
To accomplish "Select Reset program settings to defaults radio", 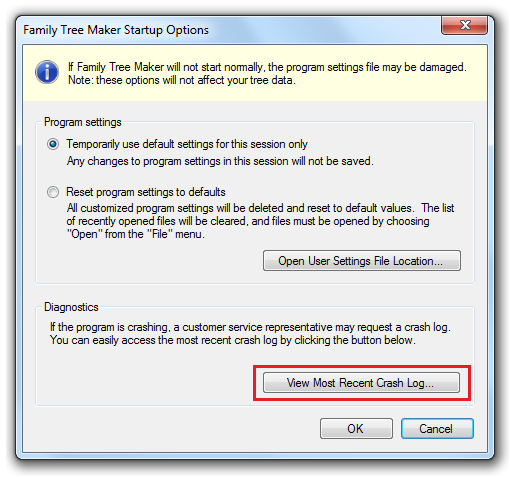I will [x=53, y=192].
